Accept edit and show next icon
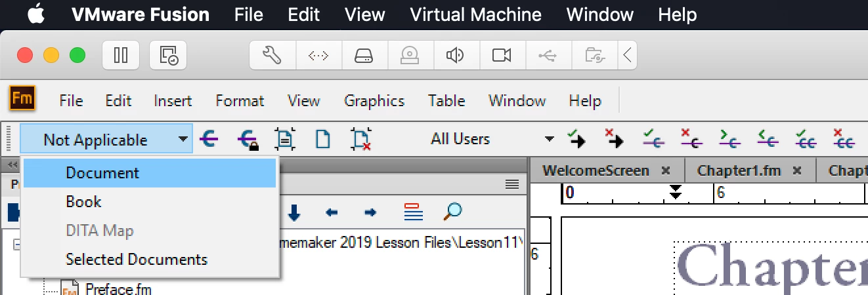This screenshot has width=868, height=295. pyautogui.click(x=576, y=138)
